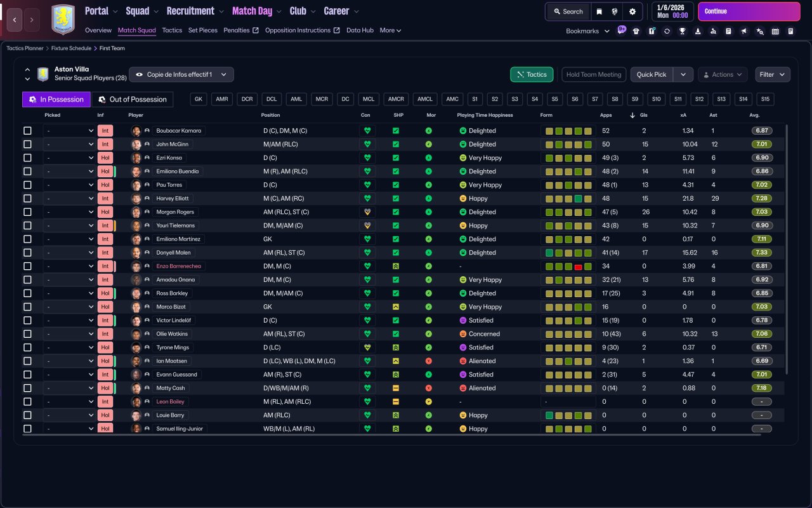Click the megaphone bookmark icon

pos(744,31)
